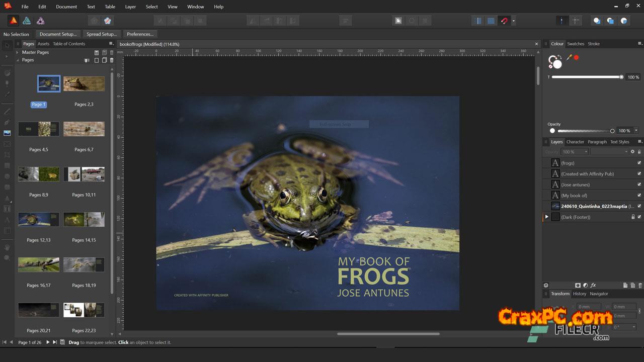Expand the (Dark (Footer)) layer group
Screen dimensions: 644x362
[x=547, y=217]
